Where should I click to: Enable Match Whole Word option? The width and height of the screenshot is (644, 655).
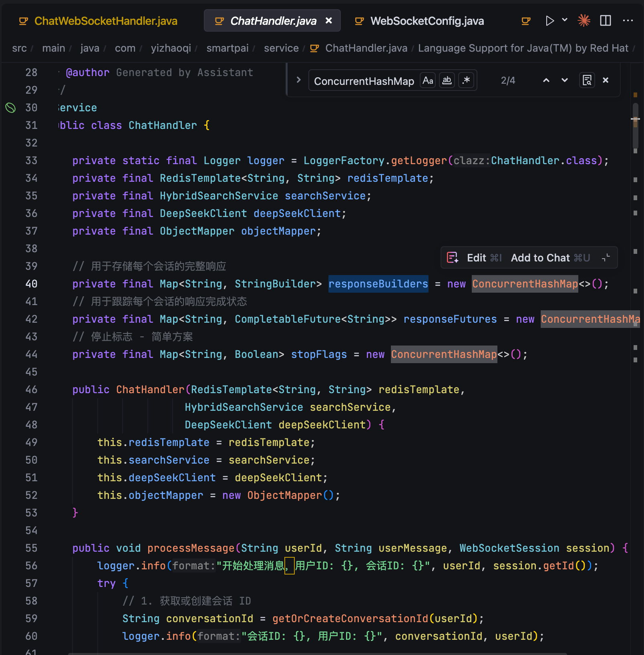coord(447,81)
